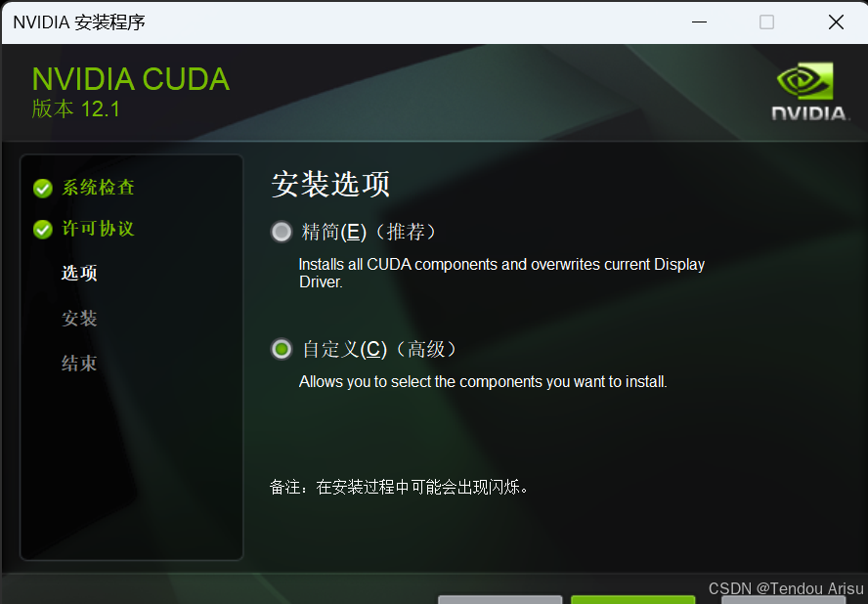Click the 安装选项 heading
Screen dimensions: 868x604
point(330,185)
